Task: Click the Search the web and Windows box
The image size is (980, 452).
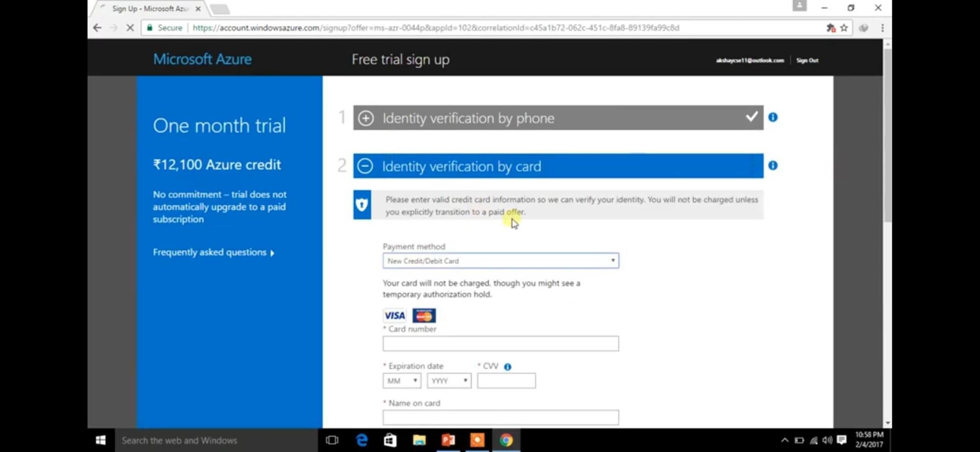Action: (216, 440)
